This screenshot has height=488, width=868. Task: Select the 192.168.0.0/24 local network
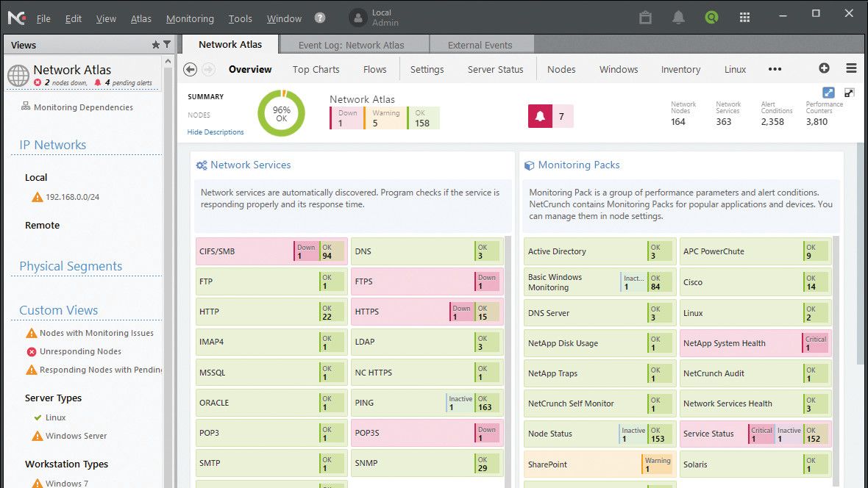click(x=66, y=198)
